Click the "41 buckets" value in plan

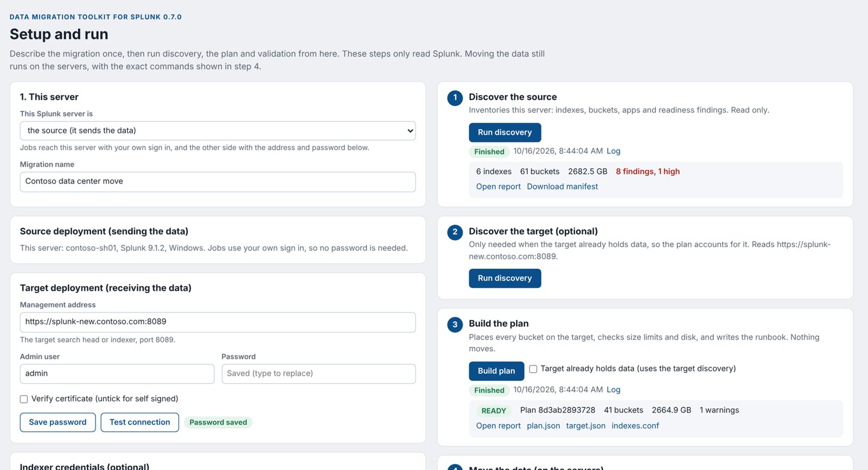click(x=623, y=410)
